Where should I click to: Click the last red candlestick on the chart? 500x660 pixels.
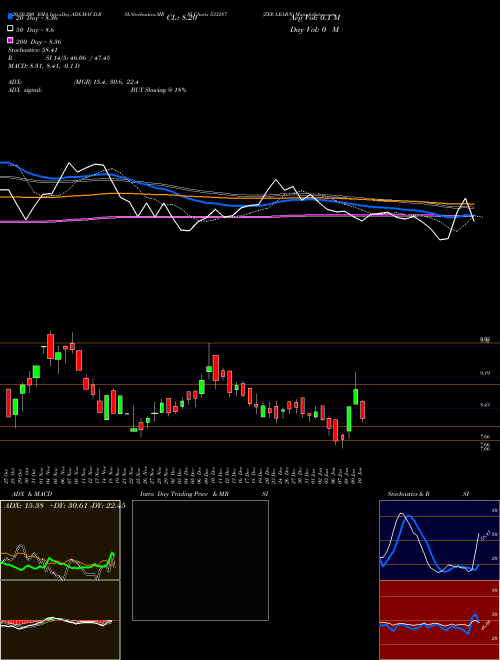(362, 410)
